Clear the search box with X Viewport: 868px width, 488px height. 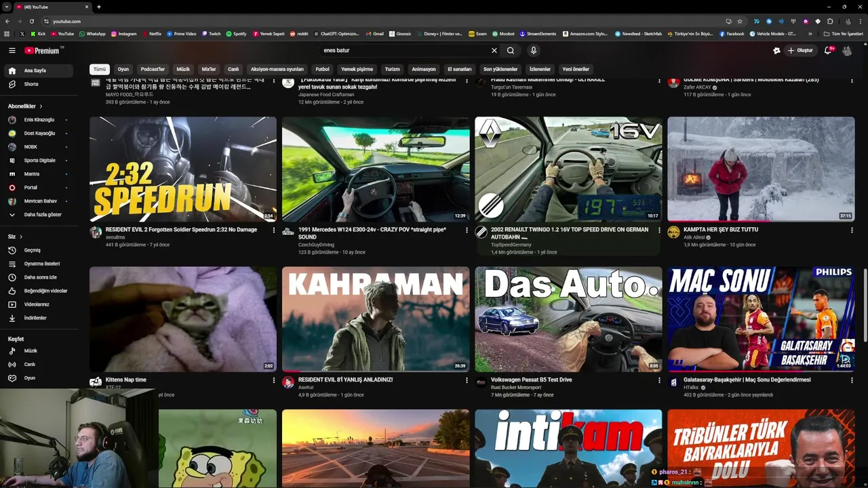(x=494, y=50)
